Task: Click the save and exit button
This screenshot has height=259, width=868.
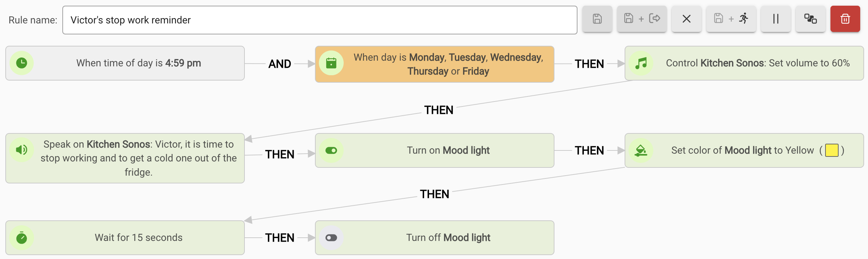Action: pos(642,19)
